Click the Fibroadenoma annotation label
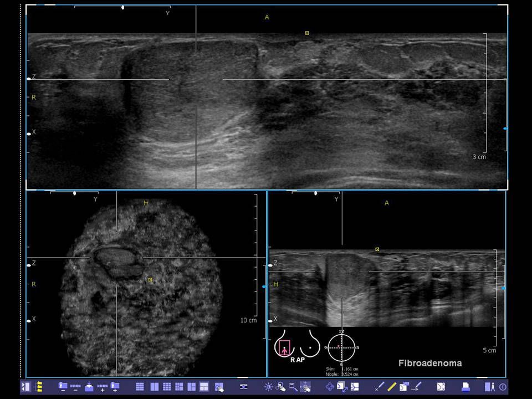This screenshot has width=532, height=399. [x=429, y=364]
